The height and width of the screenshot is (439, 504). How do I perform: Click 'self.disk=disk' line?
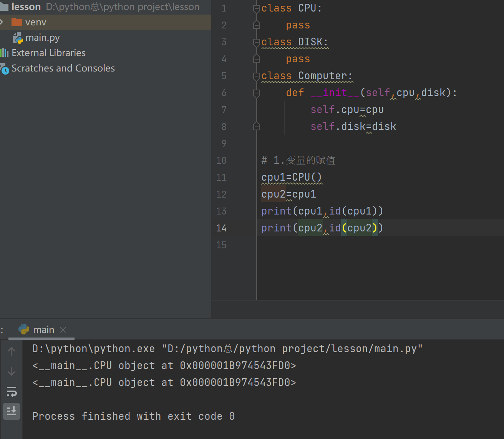(353, 126)
